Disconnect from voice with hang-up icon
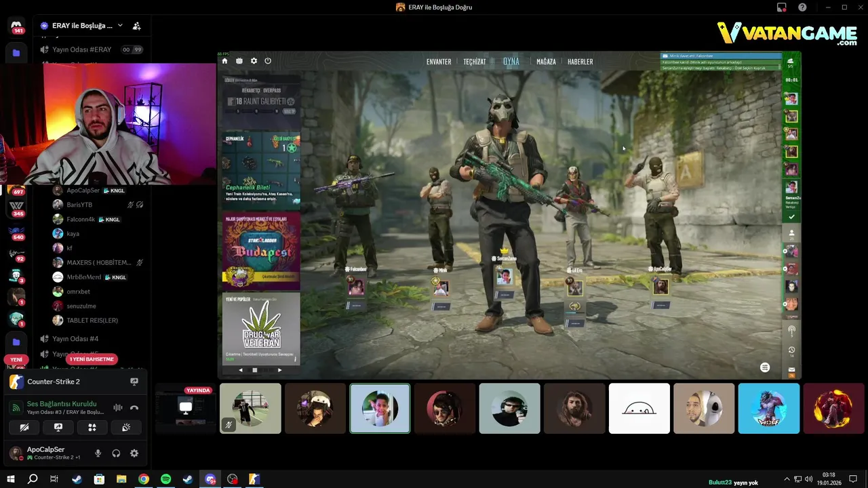This screenshot has width=868, height=488. (134, 407)
